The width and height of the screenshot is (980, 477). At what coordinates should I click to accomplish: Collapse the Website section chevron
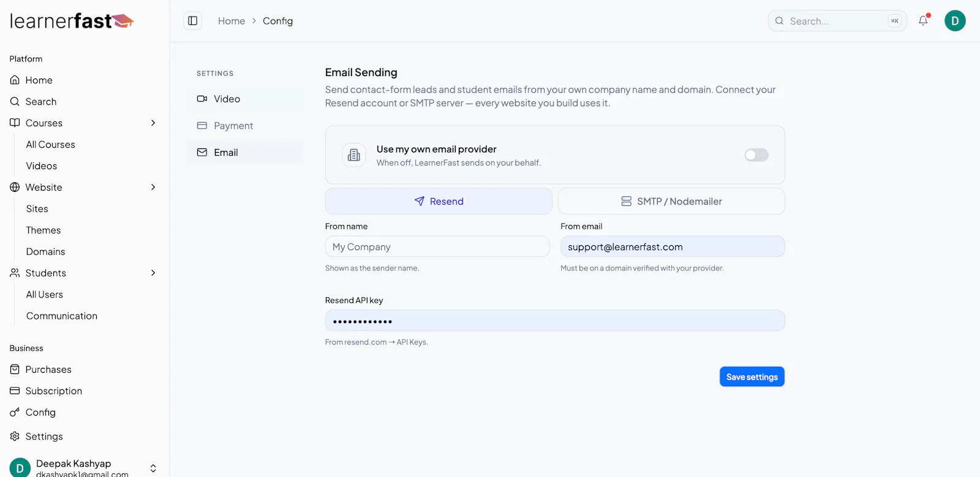[x=153, y=187]
